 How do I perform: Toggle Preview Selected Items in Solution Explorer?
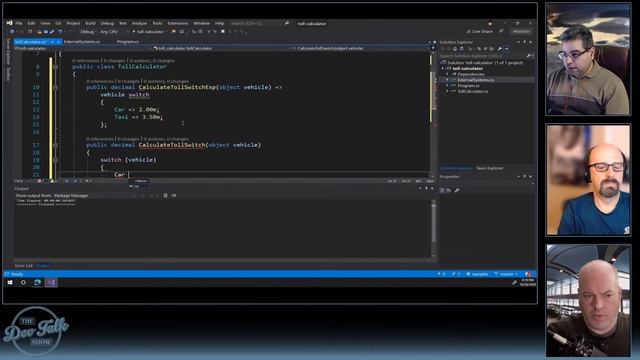pos(507,49)
